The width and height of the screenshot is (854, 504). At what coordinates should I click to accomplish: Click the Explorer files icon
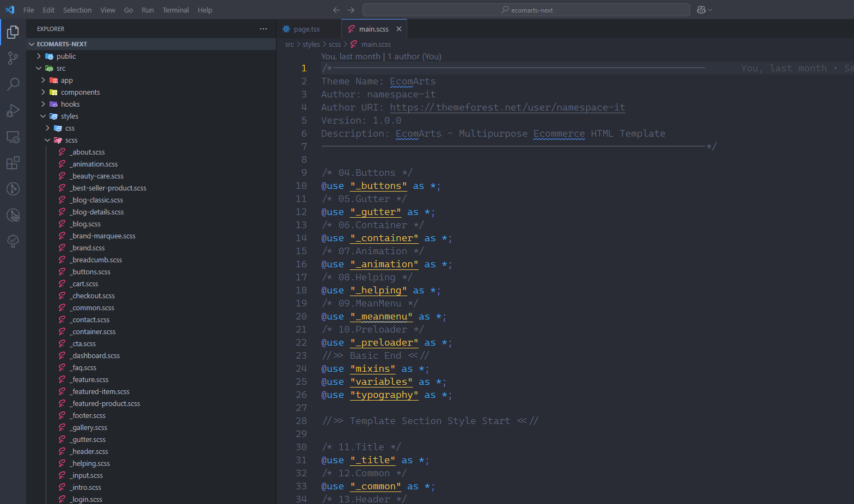[13, 32]
